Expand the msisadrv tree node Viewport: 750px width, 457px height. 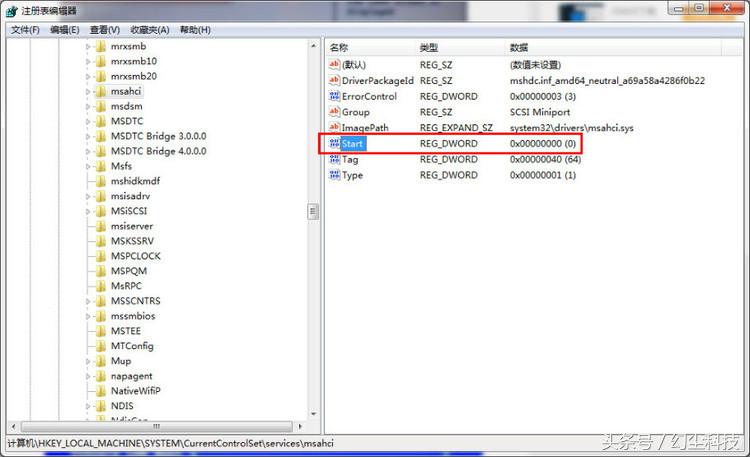(88, 196)
